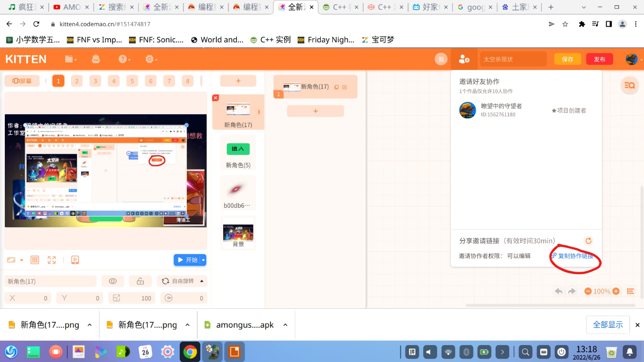The height and width of the screenshot is (362, 644).
Task: Expand options for amongus….apk download
Action: pos(285,325)
